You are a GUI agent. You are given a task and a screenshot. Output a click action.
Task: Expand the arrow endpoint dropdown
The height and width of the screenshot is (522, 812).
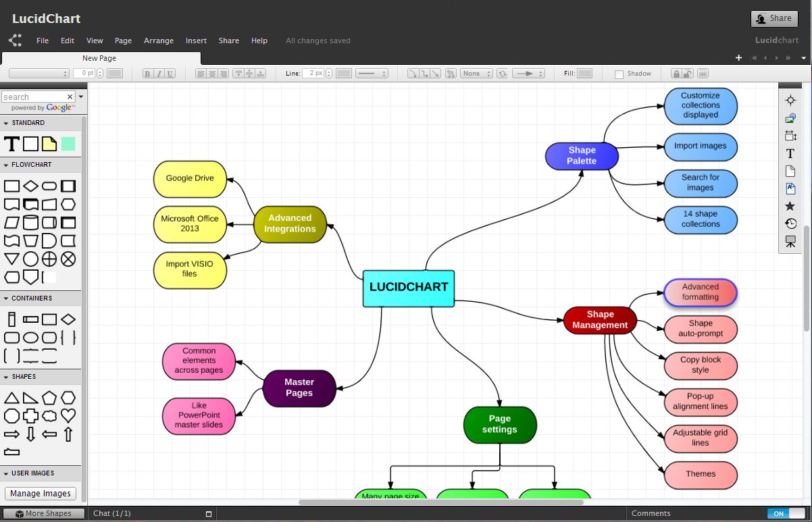528,73
